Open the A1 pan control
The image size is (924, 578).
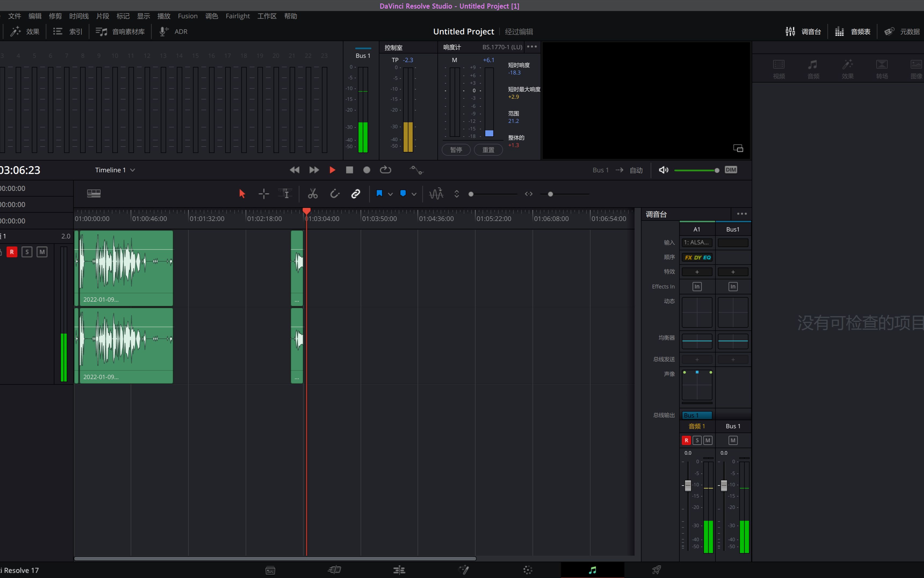coord(697,385)
